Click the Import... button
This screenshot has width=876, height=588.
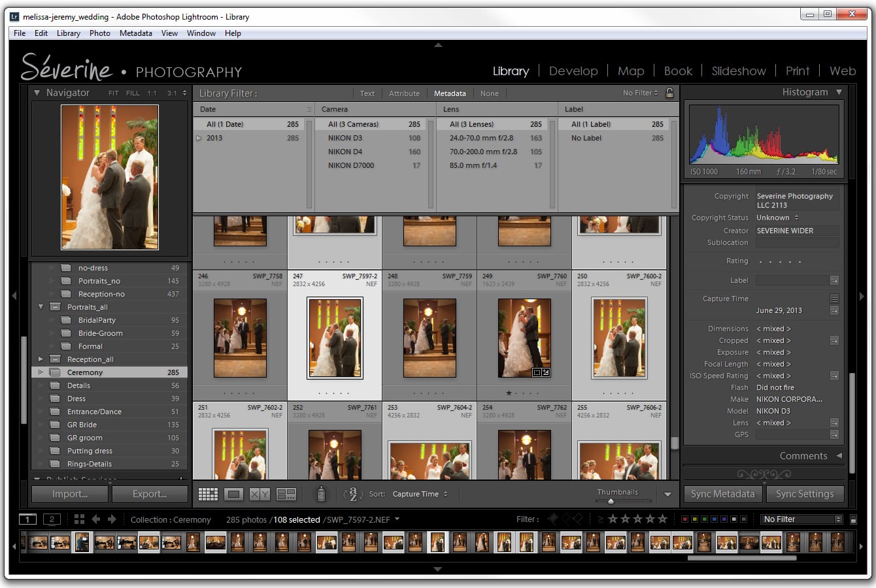(x=69, y=494)
